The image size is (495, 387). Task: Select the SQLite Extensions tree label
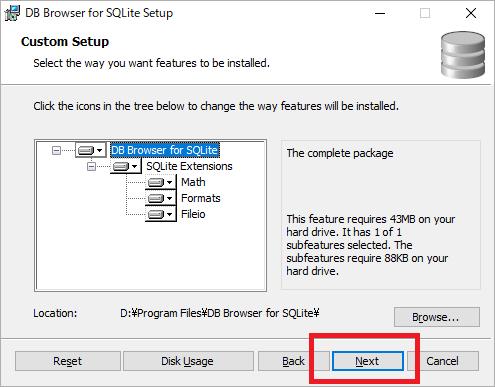[x=189, y=166]
